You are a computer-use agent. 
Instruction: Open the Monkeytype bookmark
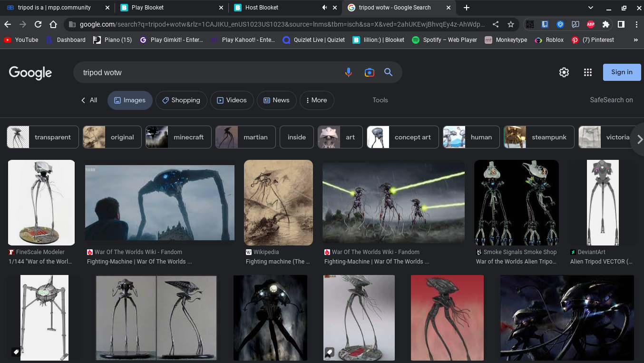pyautogui.click(x=506, y=40)
